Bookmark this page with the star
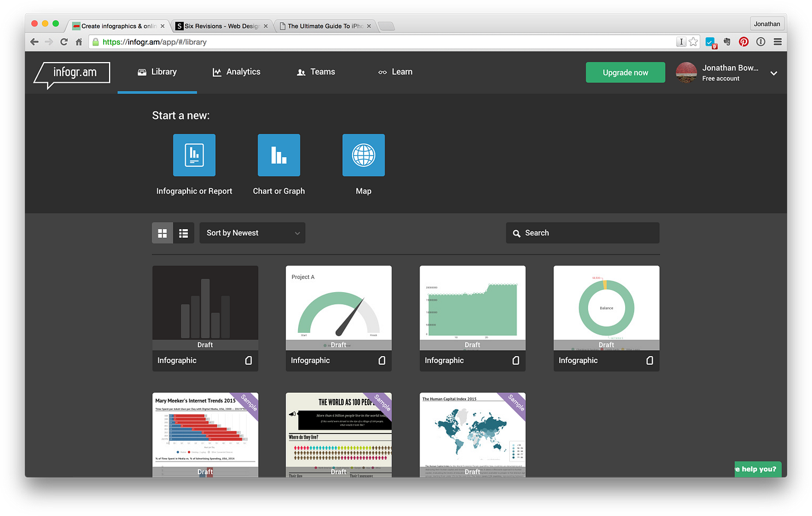 (693, 42)
